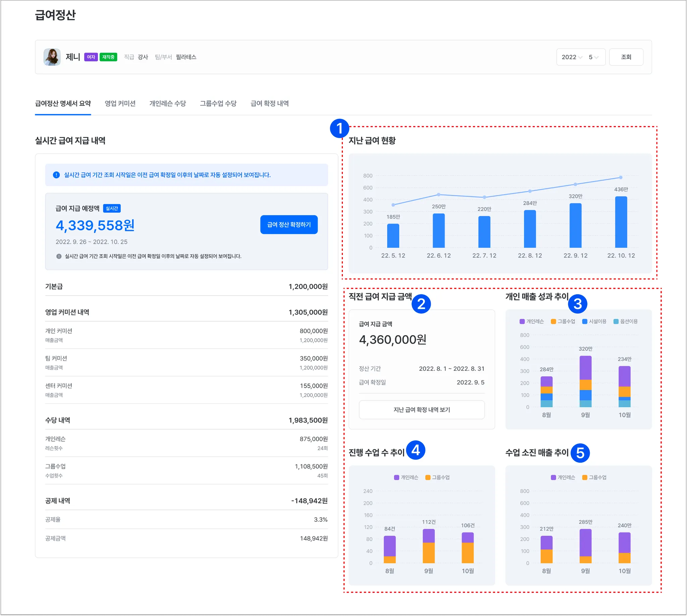Click the blue info icon in notice banner
Screen dimensions: 687x616
tap(56, 175)
